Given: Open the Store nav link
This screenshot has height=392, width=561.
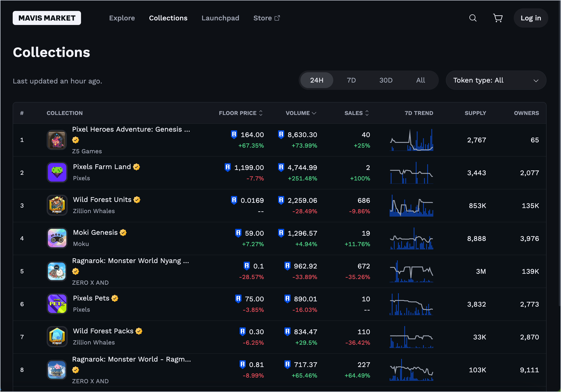Looking at the screenshot, I should point(266,18).
